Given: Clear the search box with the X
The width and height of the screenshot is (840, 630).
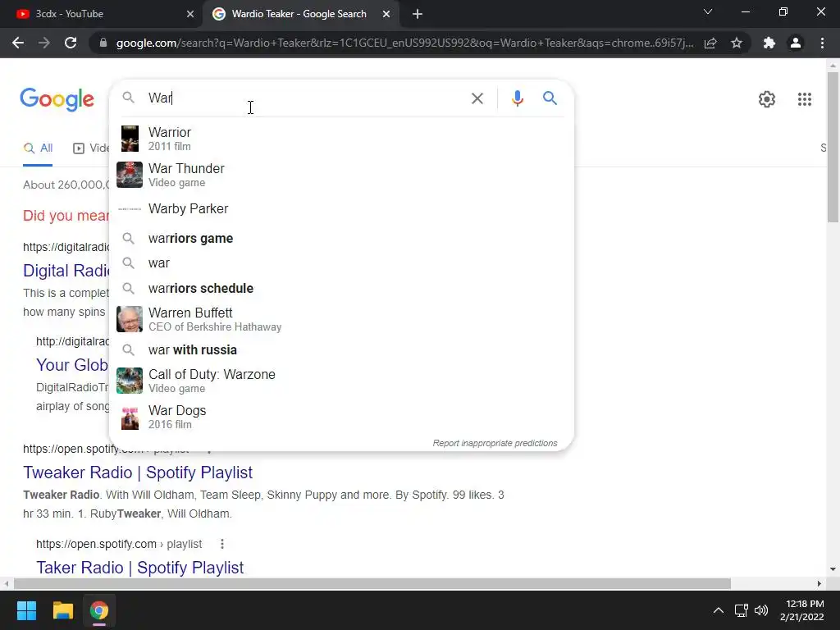Looking at the screenshot, I should pyautogui.click(x=477, y=98).
